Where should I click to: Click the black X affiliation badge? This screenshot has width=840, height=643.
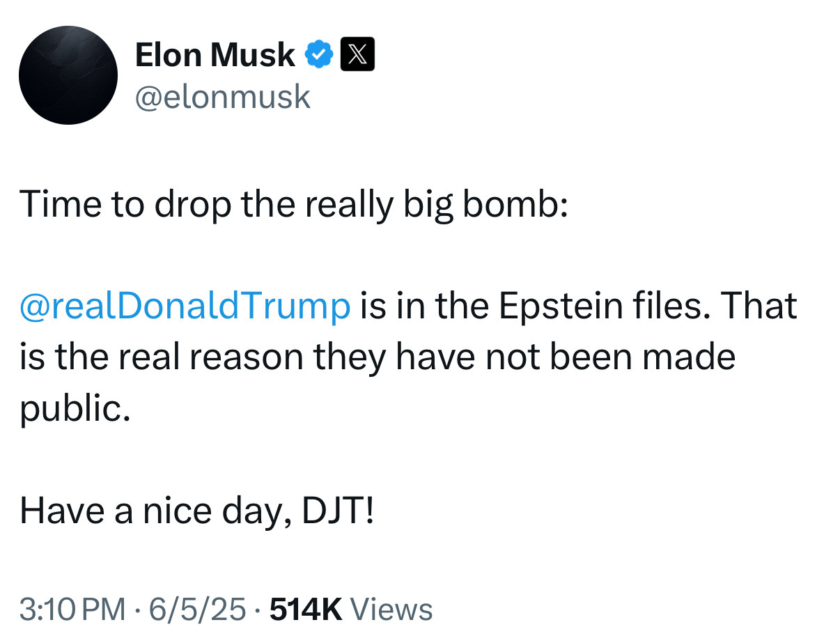point(357,54)
